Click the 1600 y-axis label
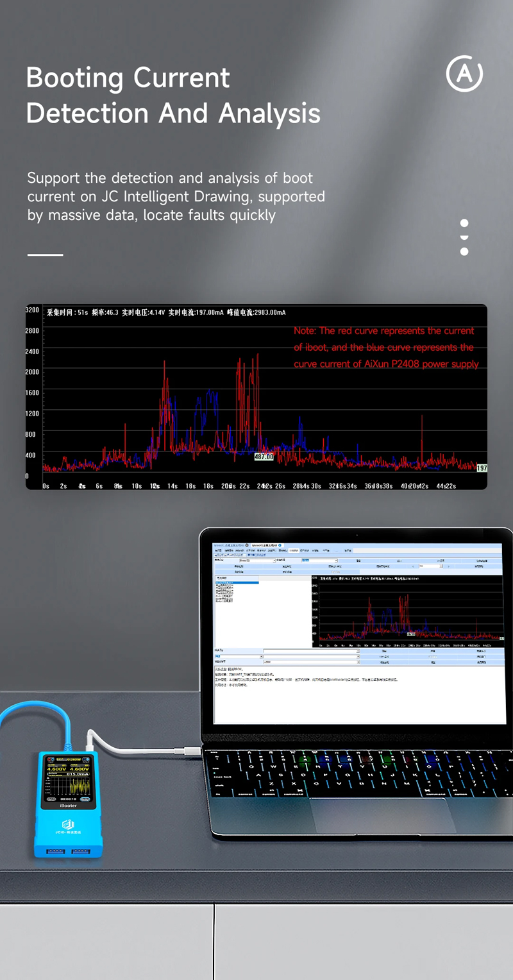513x980 pixels. click(x=32, y=393)
